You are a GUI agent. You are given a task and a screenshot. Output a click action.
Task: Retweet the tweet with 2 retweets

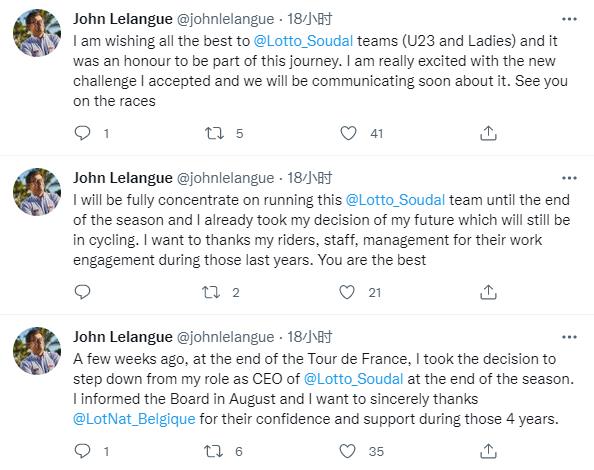(211, 292)
